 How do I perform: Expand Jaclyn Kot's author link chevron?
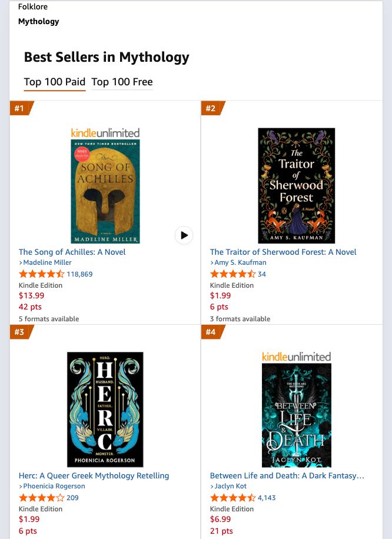(211, 486)
